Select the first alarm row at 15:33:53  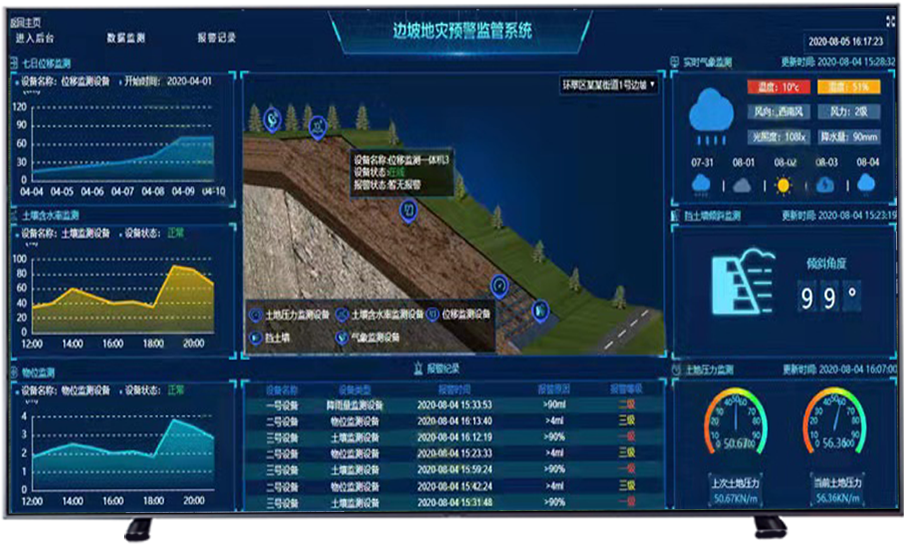(452, 406)
